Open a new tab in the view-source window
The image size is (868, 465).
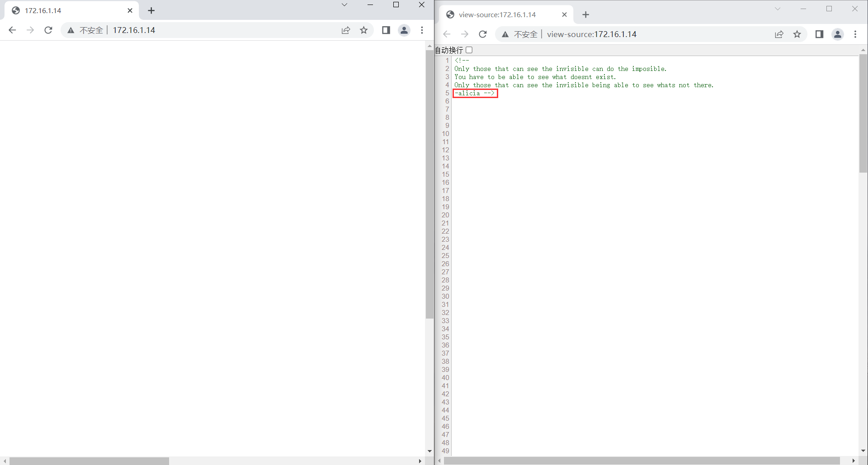point(586,14)
